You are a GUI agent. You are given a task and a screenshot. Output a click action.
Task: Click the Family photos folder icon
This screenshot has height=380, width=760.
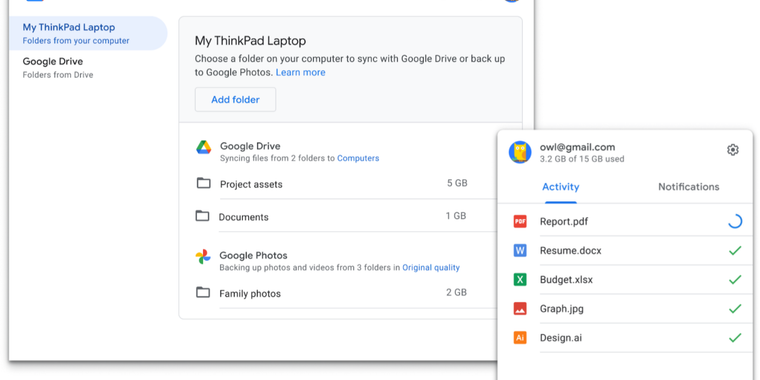tap(203, 292)
